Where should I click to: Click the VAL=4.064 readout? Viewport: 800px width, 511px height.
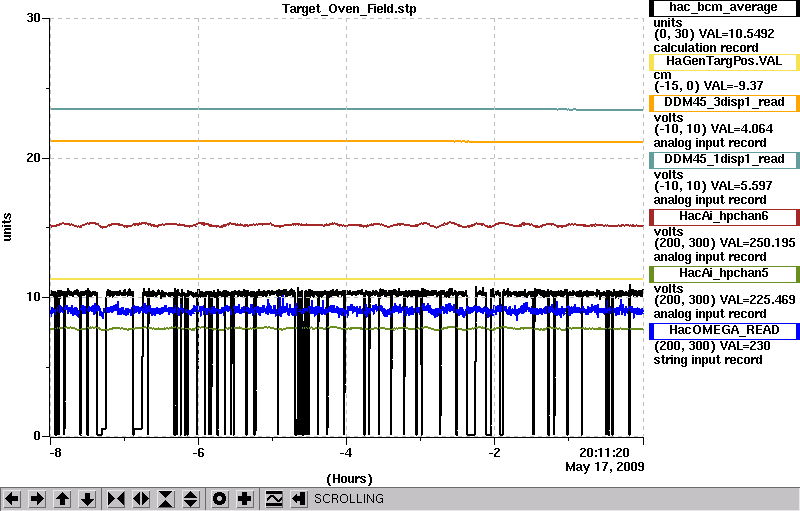tap(742, 129)
